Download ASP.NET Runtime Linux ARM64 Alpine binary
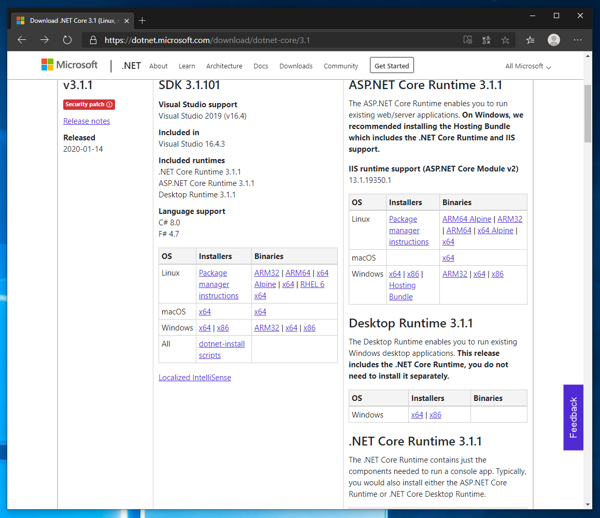The image size is (600, 518). tap(466, 219)
